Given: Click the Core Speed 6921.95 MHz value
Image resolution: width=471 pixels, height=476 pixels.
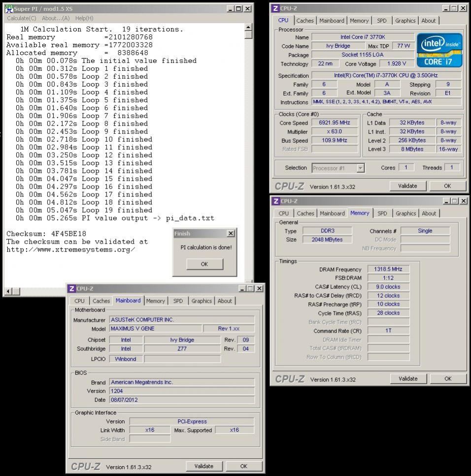Looking at the screenshot, I should coord(335,123).
